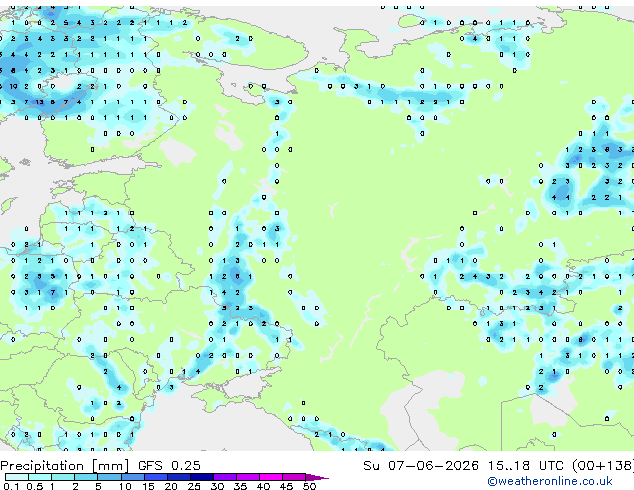Click the 'Precipitation [mm] GFS 0.25' title
This screenshot has height=490, width=634.
coord(100,466)
